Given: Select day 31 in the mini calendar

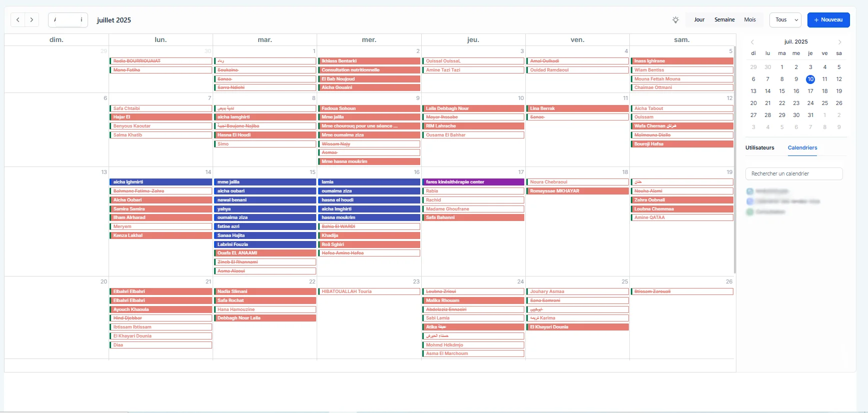Looking at the screenshot, I should 810,115.
